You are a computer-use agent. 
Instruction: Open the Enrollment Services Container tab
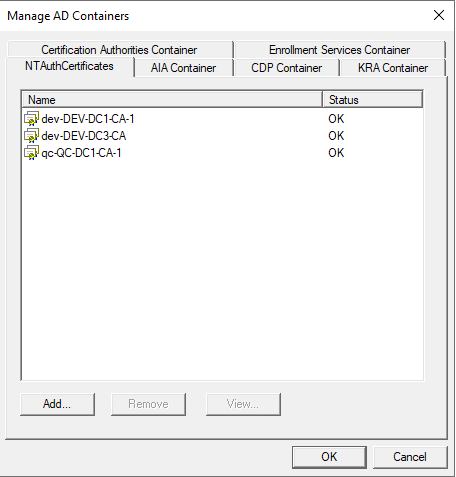[x=339, y=50]
